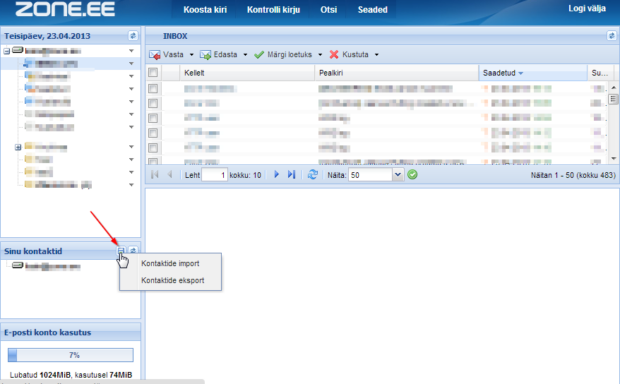Click the pager refresh icon
The width and height of the screenshot is (620, 384).
pos(313,174)
